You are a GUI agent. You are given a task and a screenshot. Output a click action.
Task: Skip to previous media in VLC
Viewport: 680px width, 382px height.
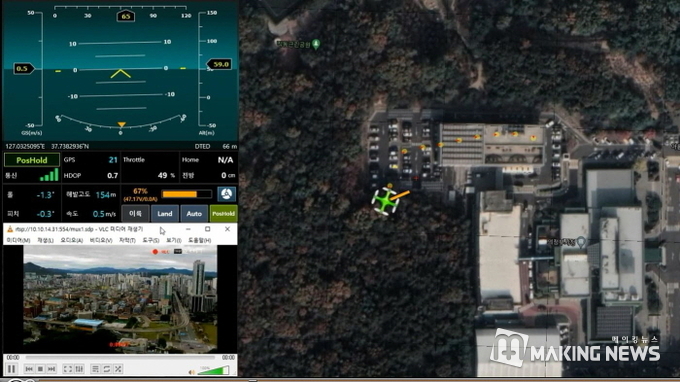(x=29, y=369)
